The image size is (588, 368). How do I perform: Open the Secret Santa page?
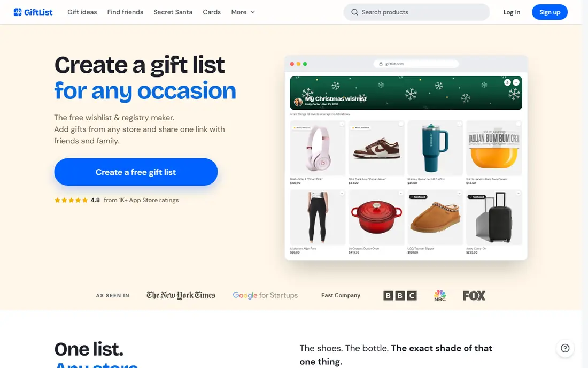173,12
